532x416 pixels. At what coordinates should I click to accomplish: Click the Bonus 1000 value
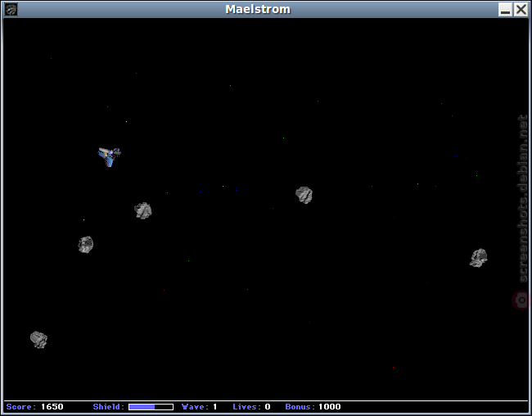click(x=330, y=407)
